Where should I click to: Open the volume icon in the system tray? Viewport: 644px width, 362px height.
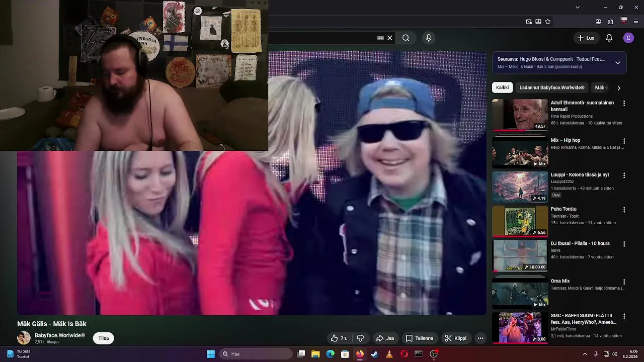(615, 354)
